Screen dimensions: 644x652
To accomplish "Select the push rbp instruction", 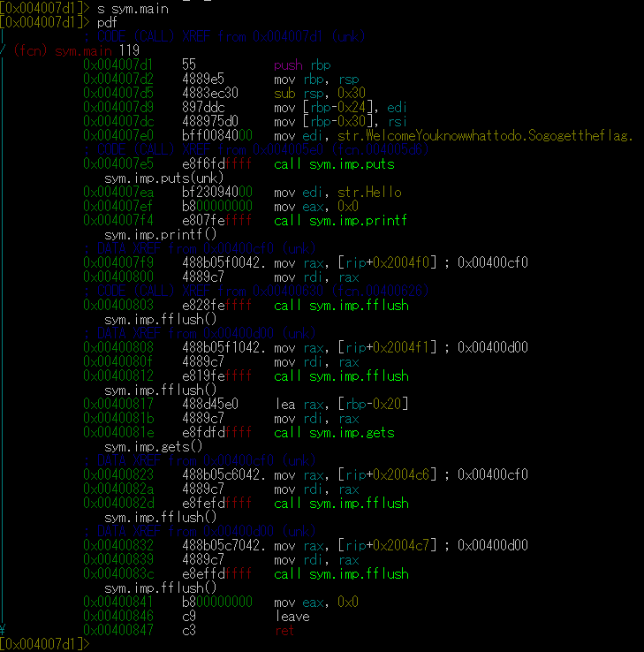I will tap(302, 65).
